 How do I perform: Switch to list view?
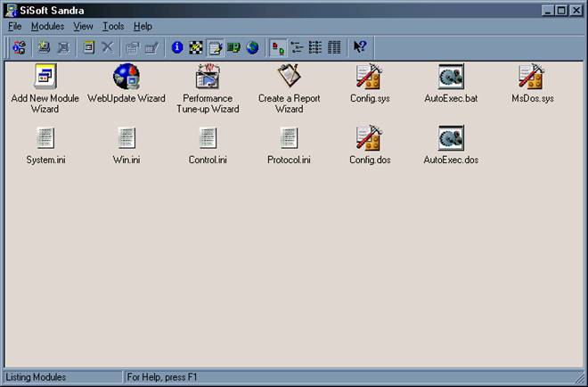pyautogui.click(x=315, y=47)
